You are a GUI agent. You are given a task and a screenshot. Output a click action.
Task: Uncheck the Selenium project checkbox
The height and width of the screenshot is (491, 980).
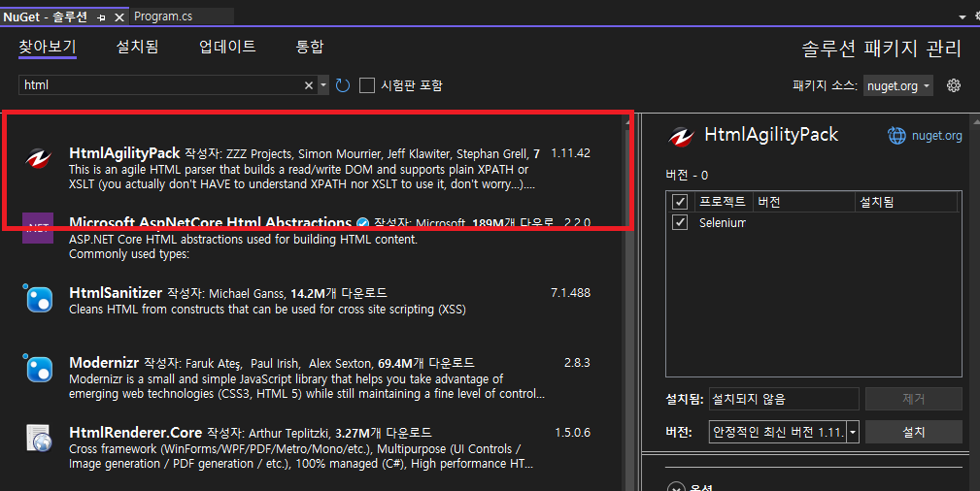(680, 222)
